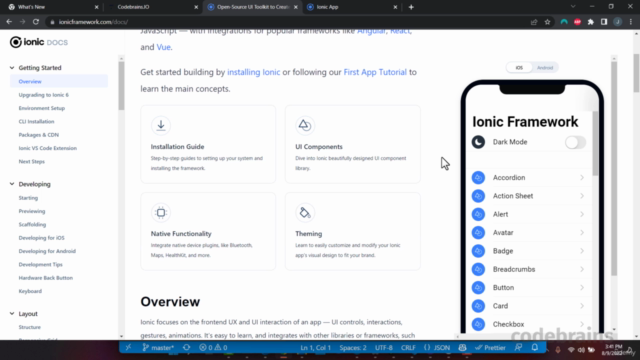Click the UI Components shapes icon
640x360 pixels.
(305, 125)
